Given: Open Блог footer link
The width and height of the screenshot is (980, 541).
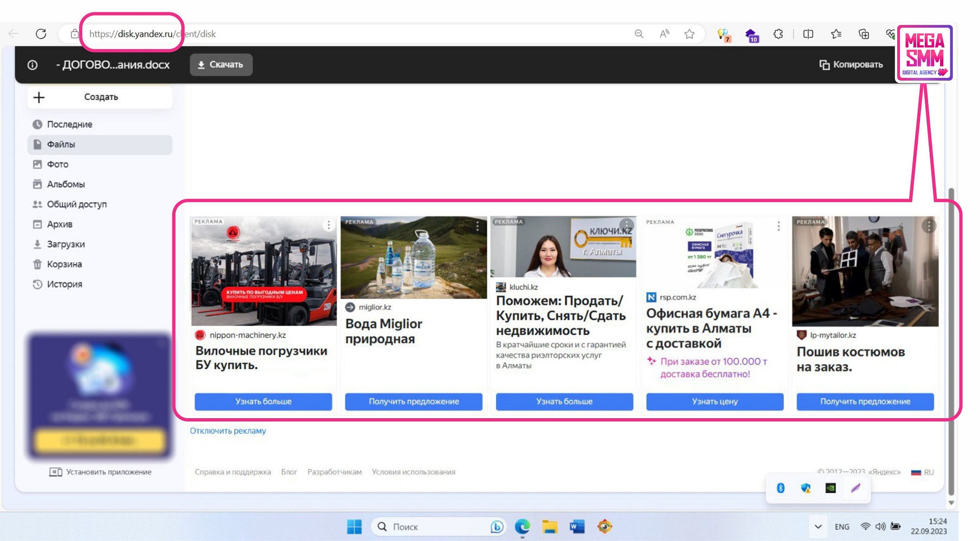Looking at the screenshot, I should 289,472.
